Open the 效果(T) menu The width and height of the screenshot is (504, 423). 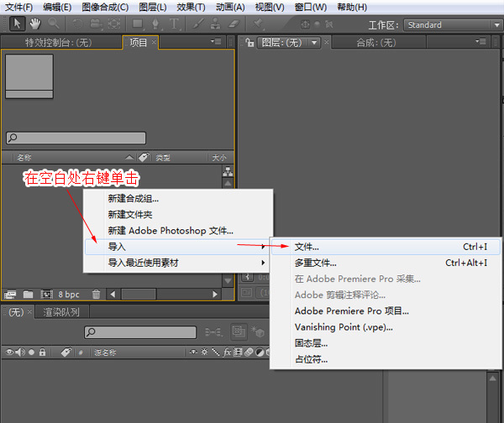tap(191, 7)
